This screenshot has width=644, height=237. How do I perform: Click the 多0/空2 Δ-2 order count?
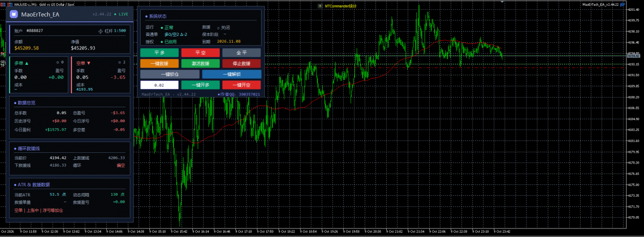[176, 34]
